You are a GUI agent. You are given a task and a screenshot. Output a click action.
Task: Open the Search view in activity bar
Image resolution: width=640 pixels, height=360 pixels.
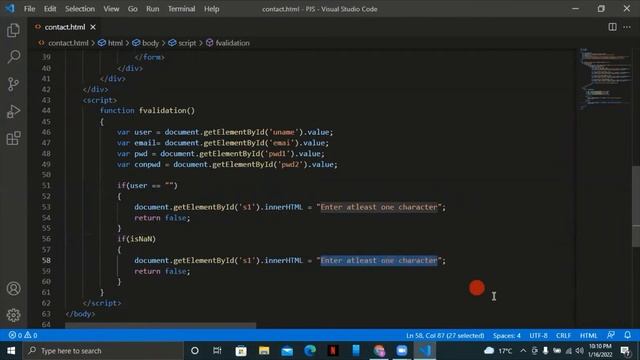pos(13,57)
